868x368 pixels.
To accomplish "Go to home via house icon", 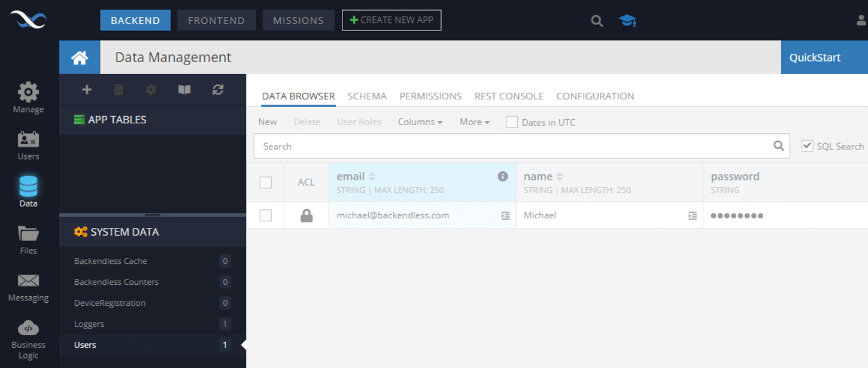I will click(80, 57).
